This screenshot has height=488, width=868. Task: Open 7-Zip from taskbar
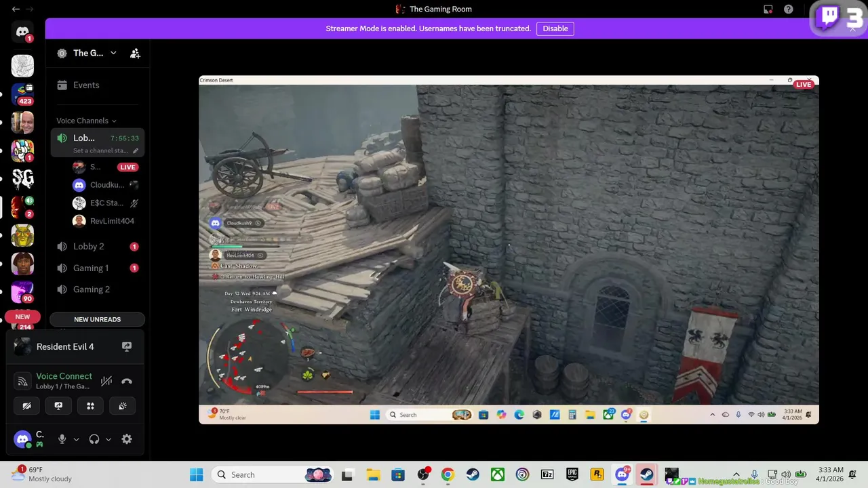[547, 474]
